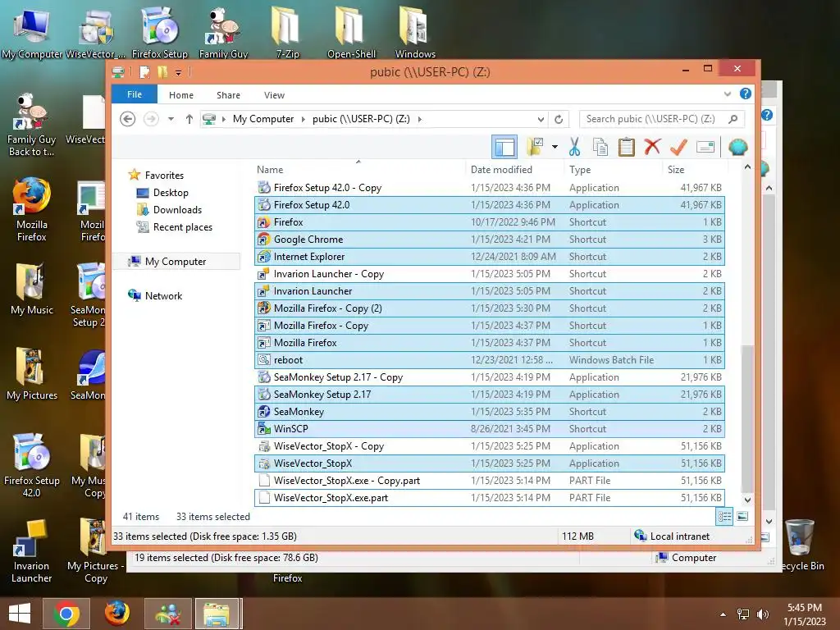Click the red X Delete icon
The image size is (840, 630).
pyautogui.click(x=652, y=147)
